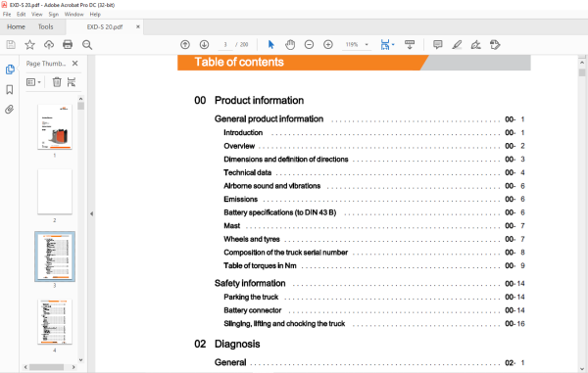Click the Print file icon

point(68,45)
